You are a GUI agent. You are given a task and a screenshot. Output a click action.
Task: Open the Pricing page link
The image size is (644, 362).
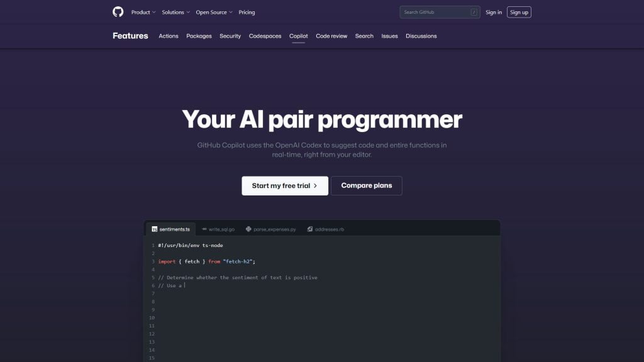click(247, 12)
